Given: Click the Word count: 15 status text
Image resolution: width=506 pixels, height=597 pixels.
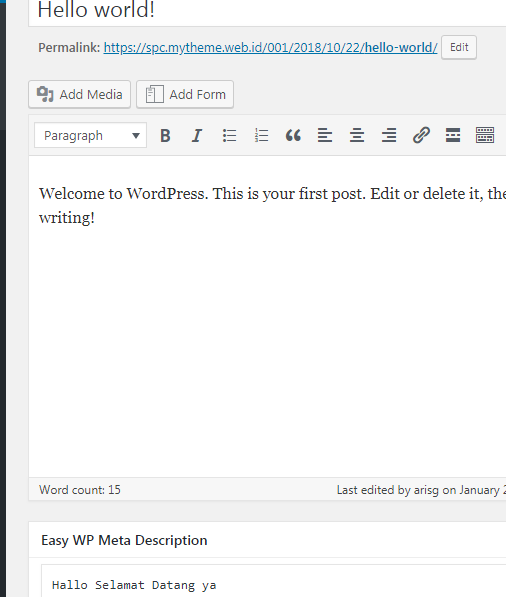Looking at the screenshot, I should tap(80, 490).
